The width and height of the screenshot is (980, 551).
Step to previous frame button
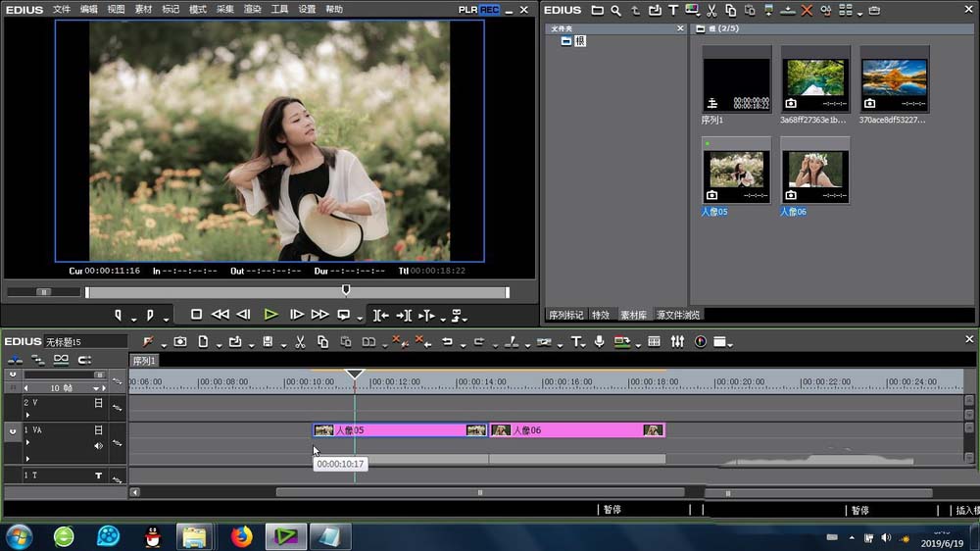click(x=244, y=315)
